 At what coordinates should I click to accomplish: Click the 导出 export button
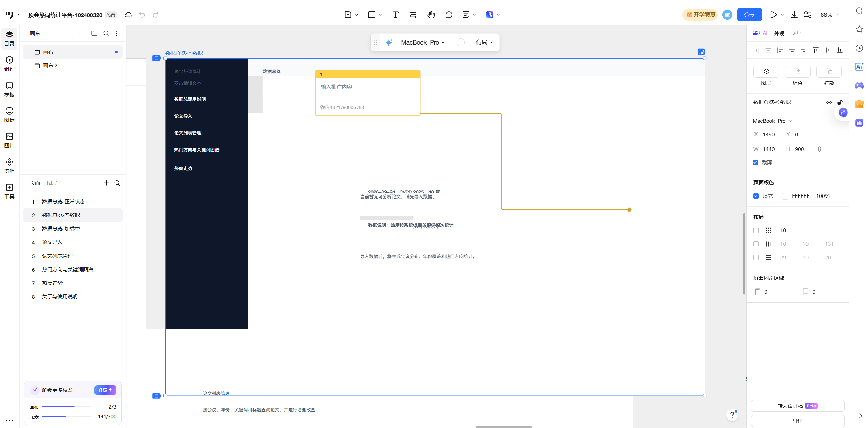point(797,421)
